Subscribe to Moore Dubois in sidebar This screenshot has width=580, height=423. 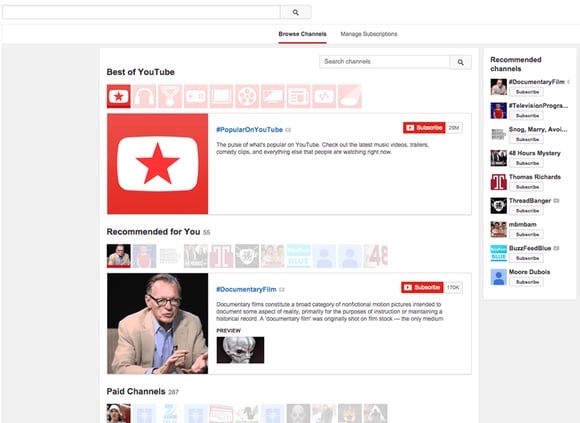[527, 282]
